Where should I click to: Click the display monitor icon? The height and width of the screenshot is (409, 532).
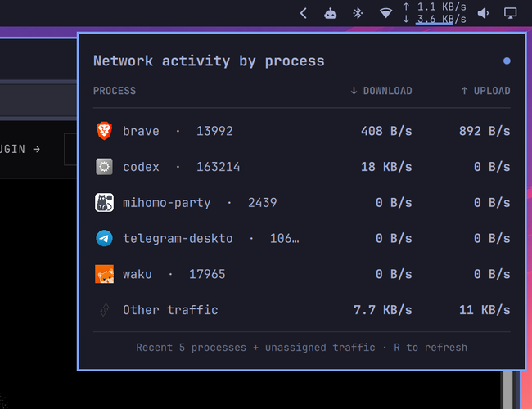[x=510, y=14]
